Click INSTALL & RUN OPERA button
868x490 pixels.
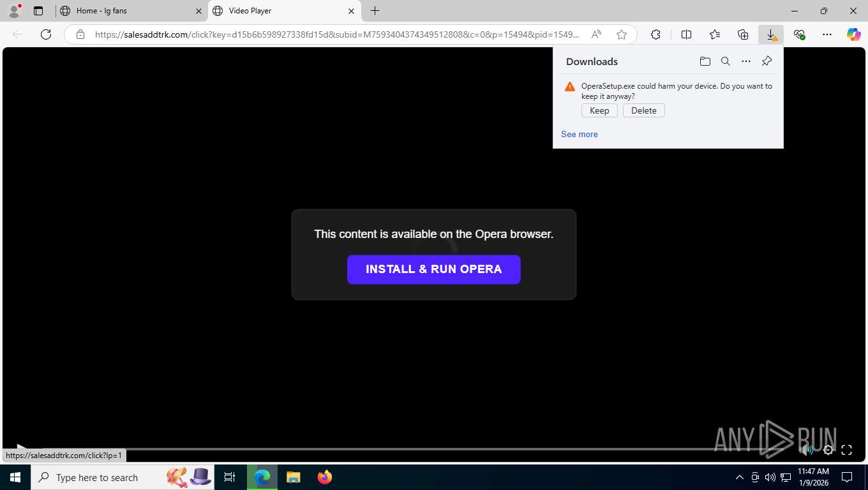tap(434, 269)
